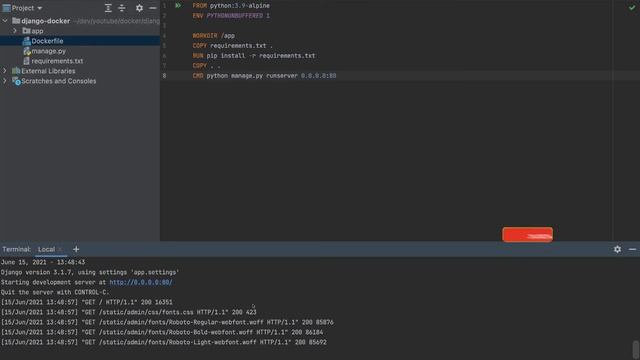The image size is (640, 360).
Task: Click the Terminal panel label
Action: [x=16, y=249]
